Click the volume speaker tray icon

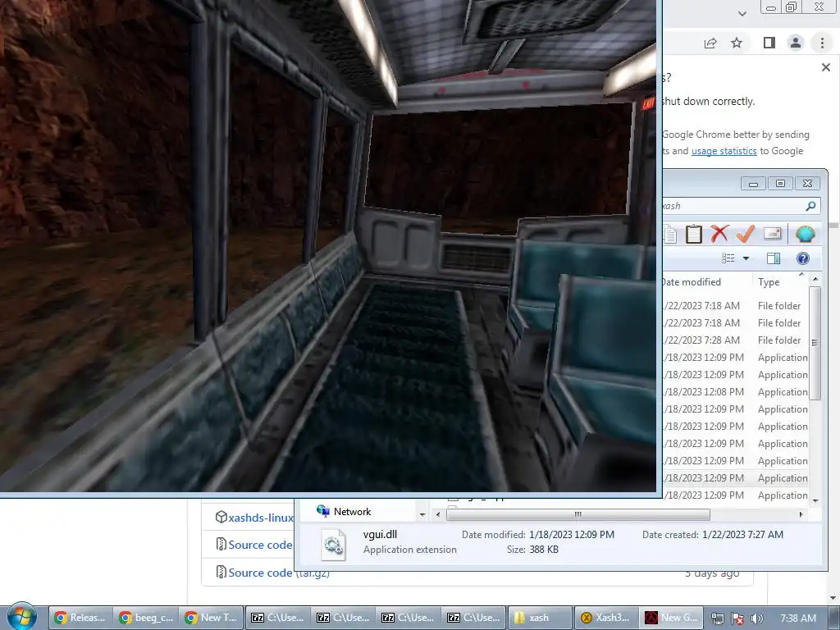(x=756, y=619)
